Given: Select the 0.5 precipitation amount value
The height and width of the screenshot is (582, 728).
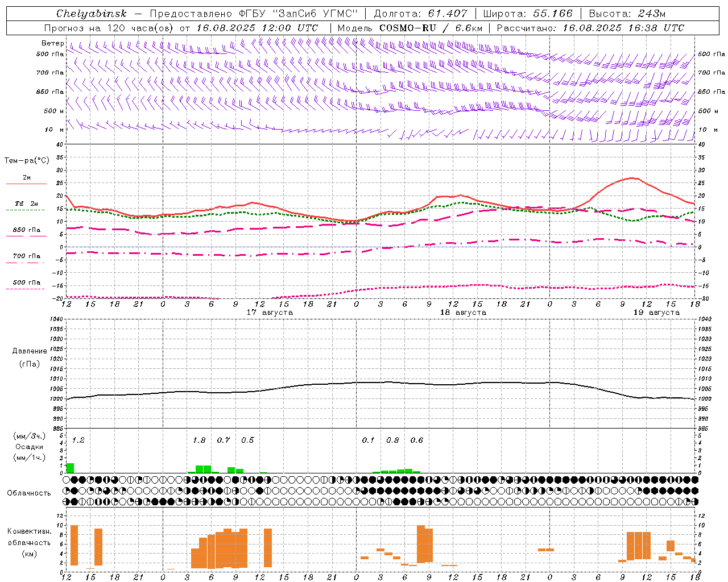Looking at the screenshot, I should (247, 440).
